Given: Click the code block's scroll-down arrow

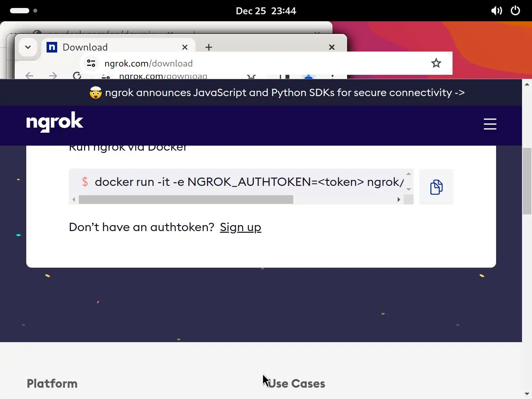Looking at the screenshot, I should [409, 189].
